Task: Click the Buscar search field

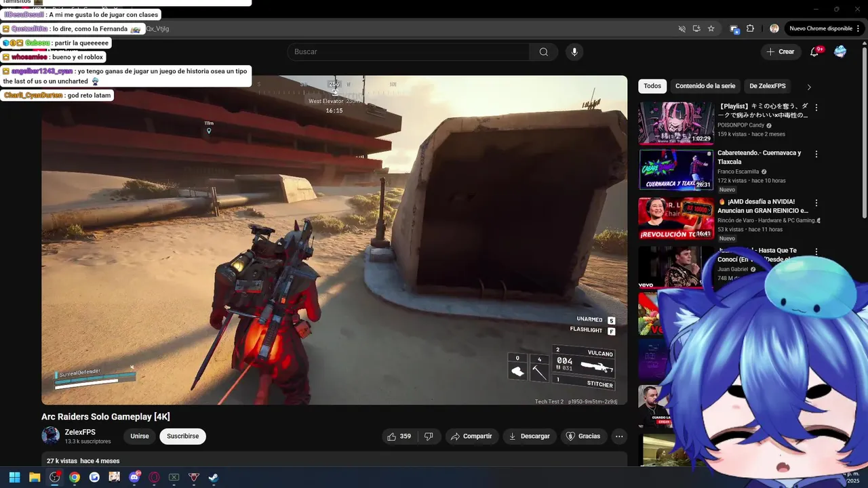Action: click(x=408, y=52)
